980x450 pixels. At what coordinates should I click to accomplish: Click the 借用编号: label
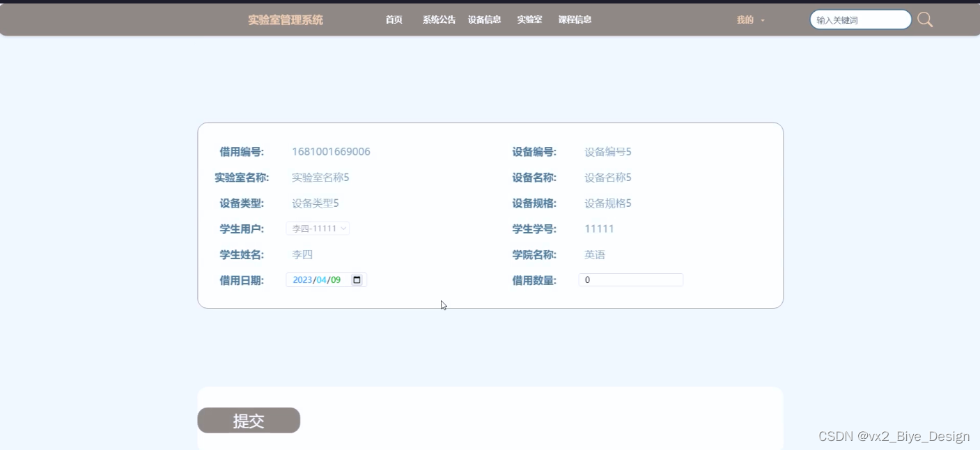click(x=242, y=152)
